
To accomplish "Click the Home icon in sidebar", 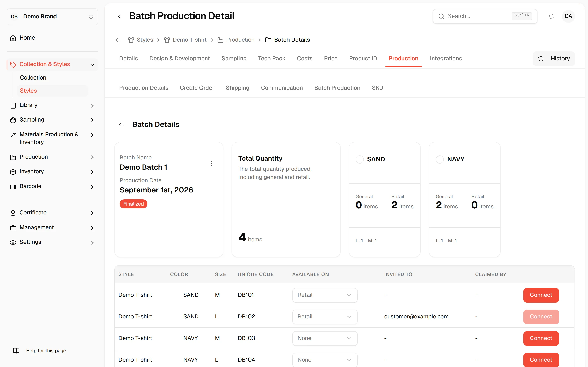I will coord(13,38).
